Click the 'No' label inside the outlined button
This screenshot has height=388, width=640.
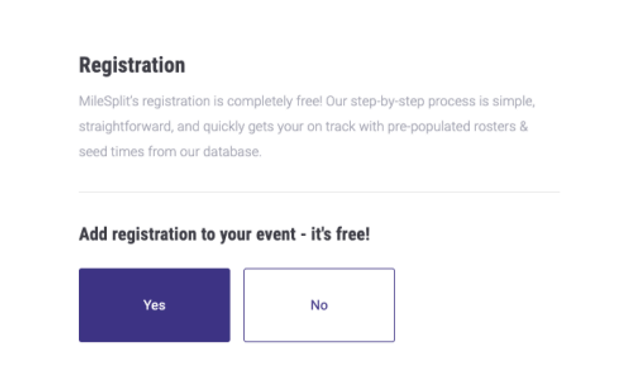pos(319,305)
